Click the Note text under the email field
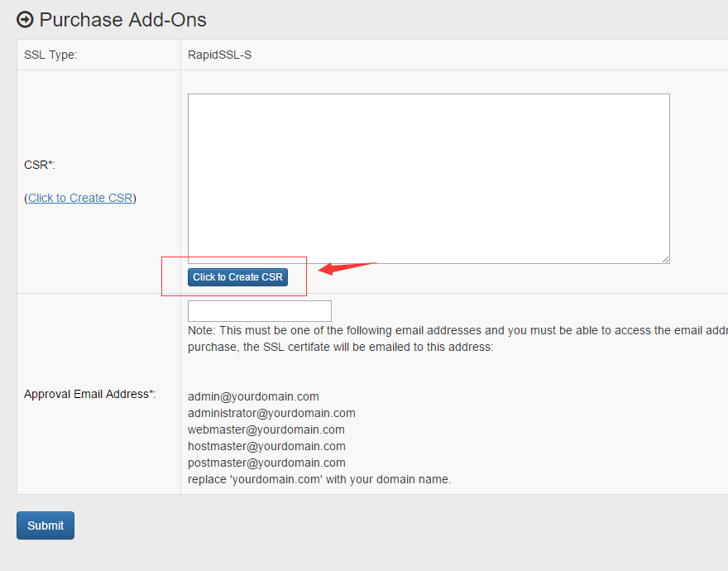728x571 pixels. point(457,330)
